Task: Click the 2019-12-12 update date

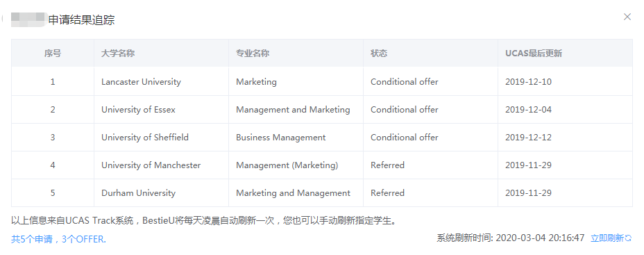Action: pos(565,138)
